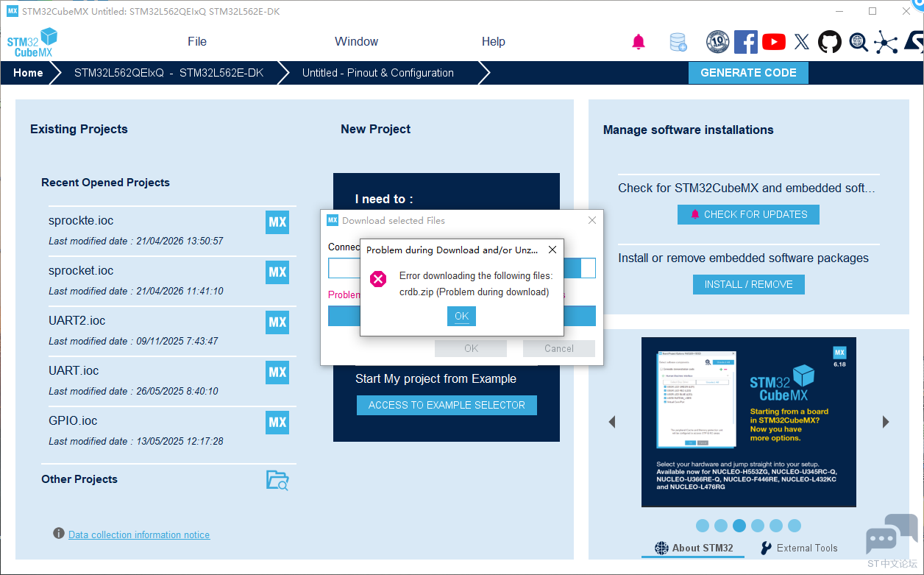Open the Window menu
The image size is (924, 575).
point(357,41)
